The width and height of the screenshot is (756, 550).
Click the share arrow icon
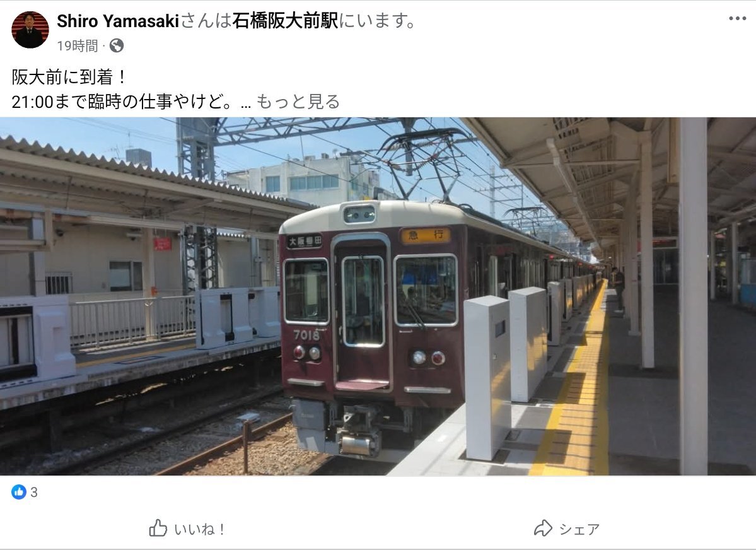coord(543,529)
